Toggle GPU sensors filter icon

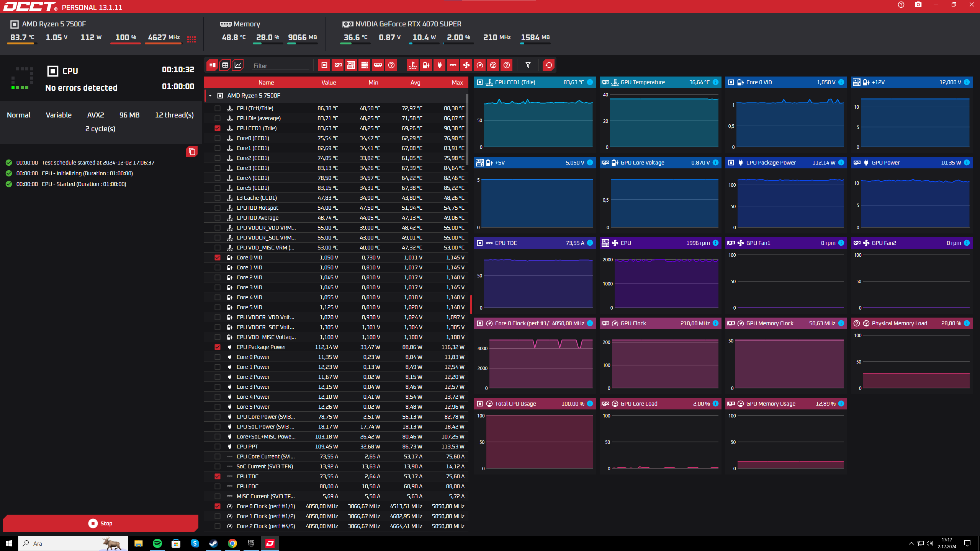pyautogui.click(x=338, y=65)
